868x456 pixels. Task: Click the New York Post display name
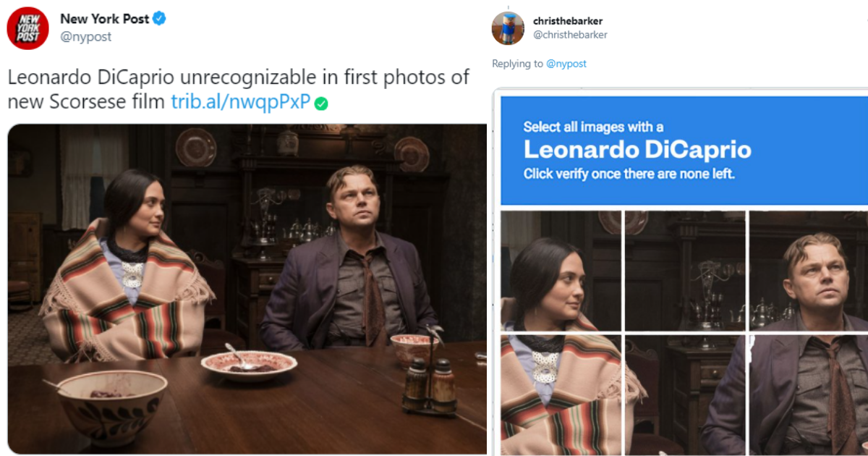click(104, 19)
